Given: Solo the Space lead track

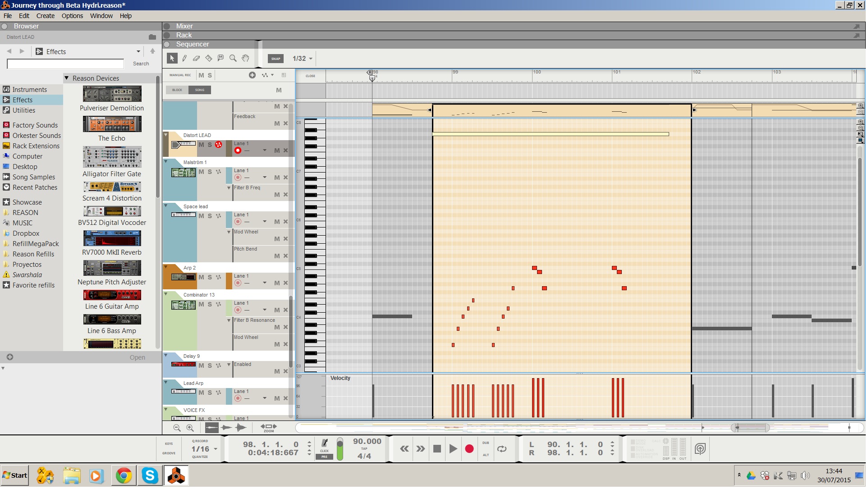Looking at the screenshot, I should [x=210, y=216].
